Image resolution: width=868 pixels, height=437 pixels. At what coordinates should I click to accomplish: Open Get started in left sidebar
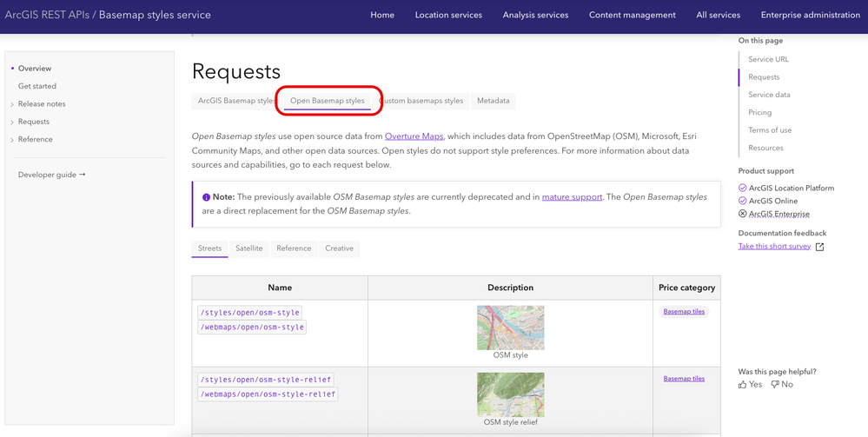[37, 86]
